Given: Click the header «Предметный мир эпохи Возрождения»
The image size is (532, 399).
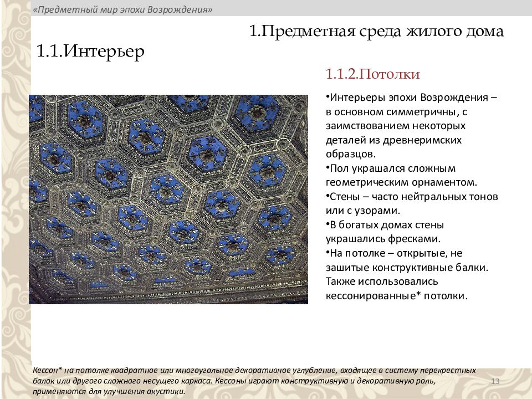Looking at the screenshot, I should click(x=122, y=9).
